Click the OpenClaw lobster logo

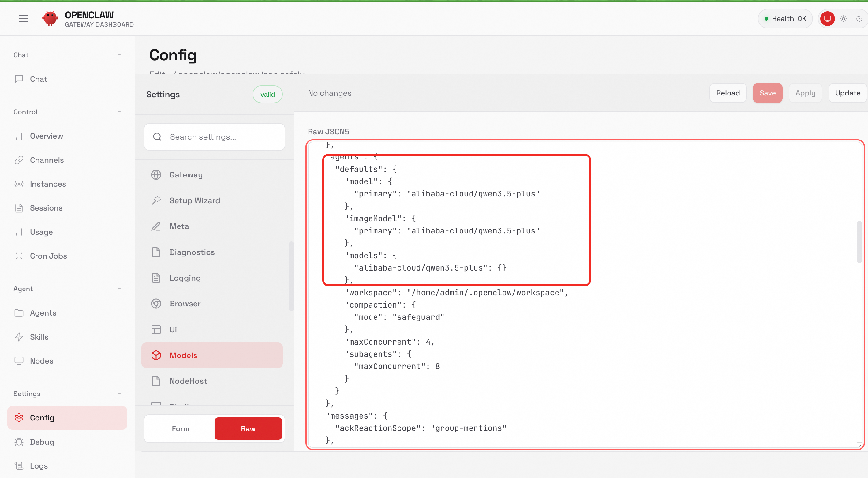pyautogui.click(x=50, y=19)
